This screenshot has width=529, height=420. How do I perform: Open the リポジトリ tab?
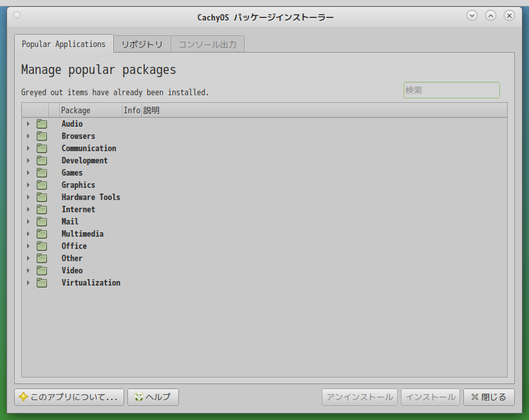(x=142, y=44)
